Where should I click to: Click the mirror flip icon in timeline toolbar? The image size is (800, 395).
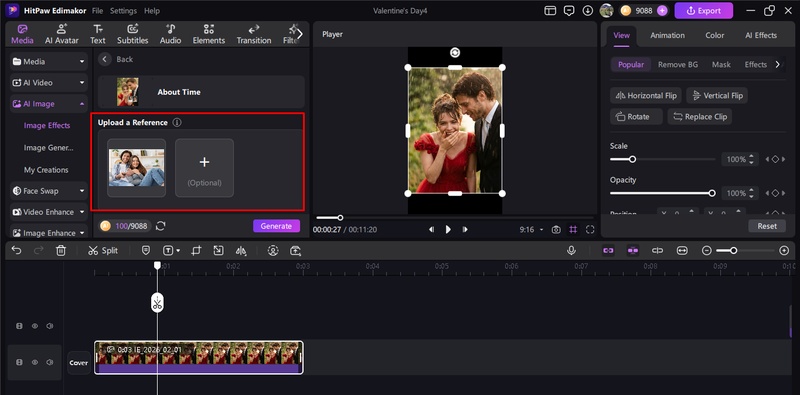click(x=241, y=251)
